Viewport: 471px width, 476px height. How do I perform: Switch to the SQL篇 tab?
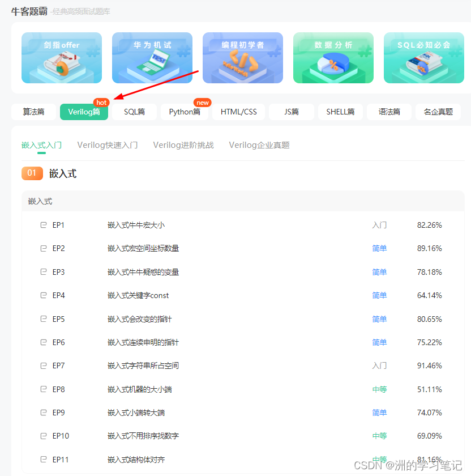[134, 112]
